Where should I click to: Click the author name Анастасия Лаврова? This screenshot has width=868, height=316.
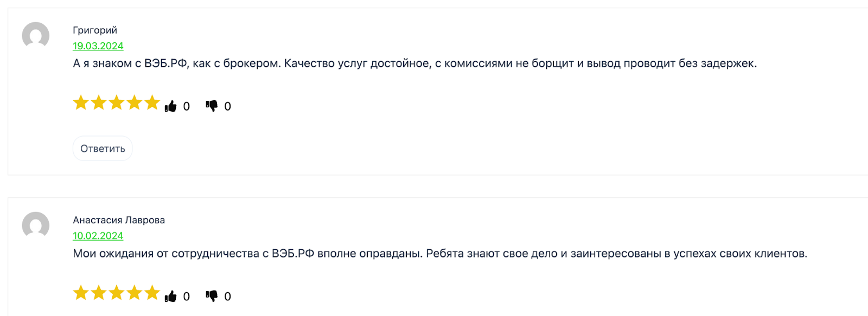(119, 220)
